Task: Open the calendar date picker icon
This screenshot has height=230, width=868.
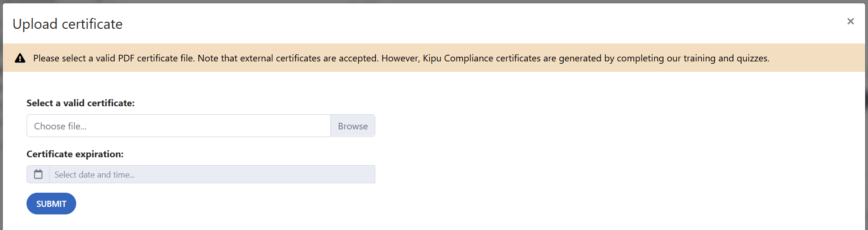Action: click(38, 174)
